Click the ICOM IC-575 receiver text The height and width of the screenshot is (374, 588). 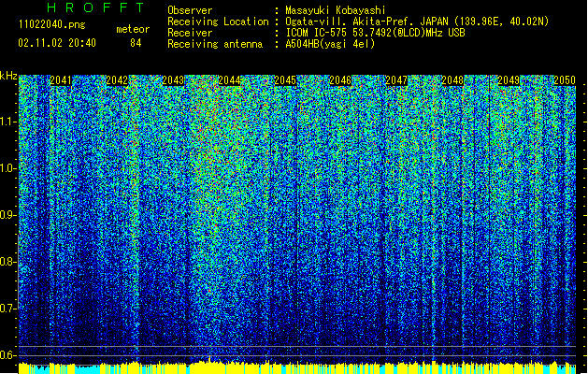pyautogui.click(x=376, y=33)
